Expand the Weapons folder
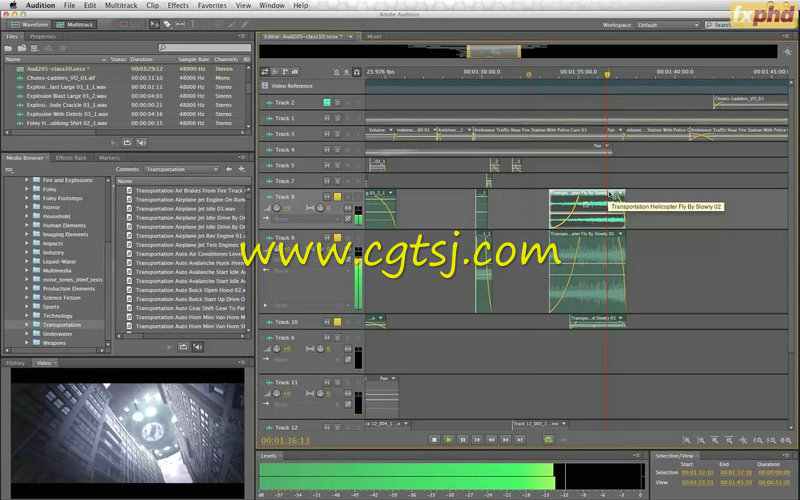The width and height of the screenshot is (800, 500). tap(27, 343)
